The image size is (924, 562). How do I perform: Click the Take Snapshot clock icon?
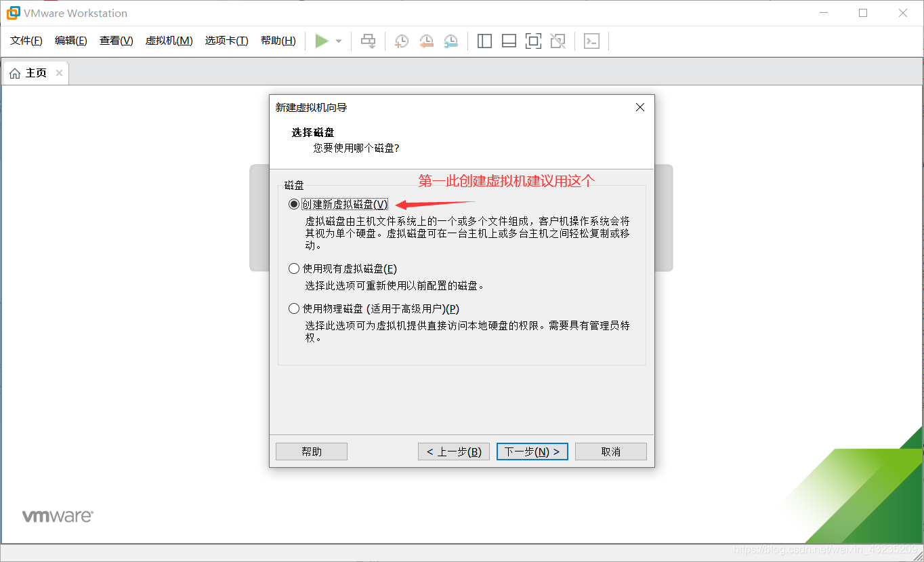[x=402, y=41]
